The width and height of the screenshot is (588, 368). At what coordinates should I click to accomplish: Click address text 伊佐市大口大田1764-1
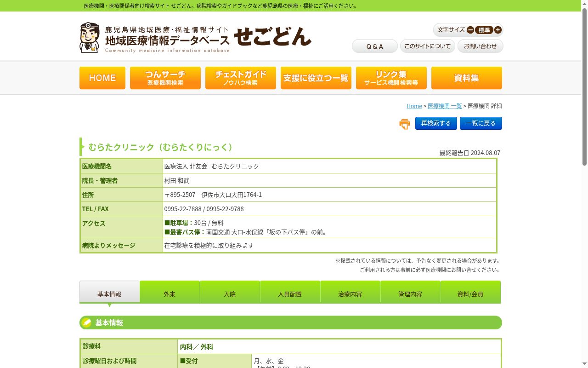[x=232, y=195]
